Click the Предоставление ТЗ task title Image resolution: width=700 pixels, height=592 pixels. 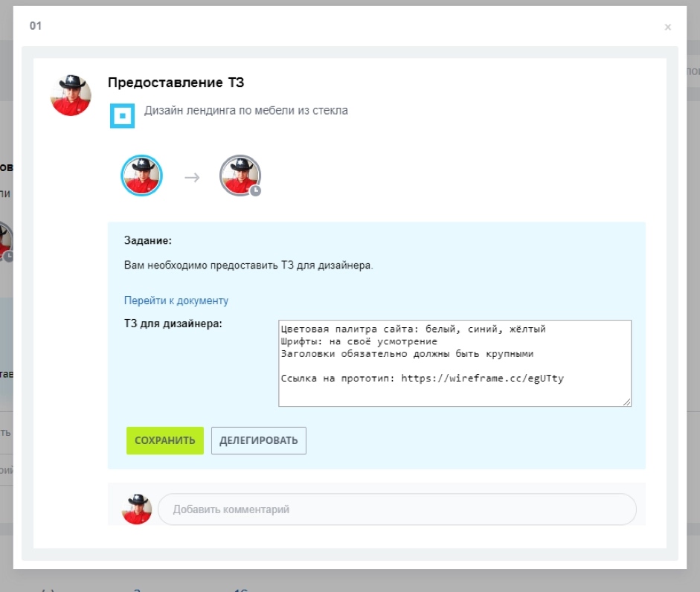click(x=176, y=83)
